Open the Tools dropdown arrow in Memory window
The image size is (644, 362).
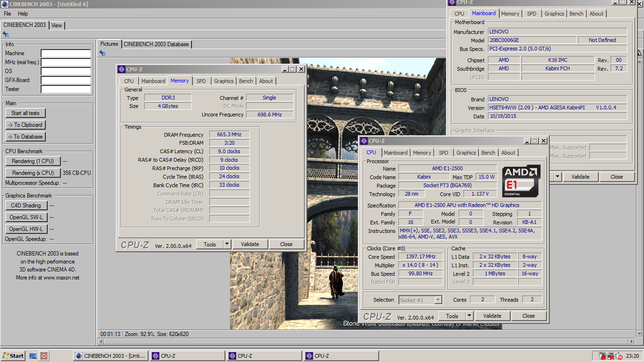pos(227,244)
